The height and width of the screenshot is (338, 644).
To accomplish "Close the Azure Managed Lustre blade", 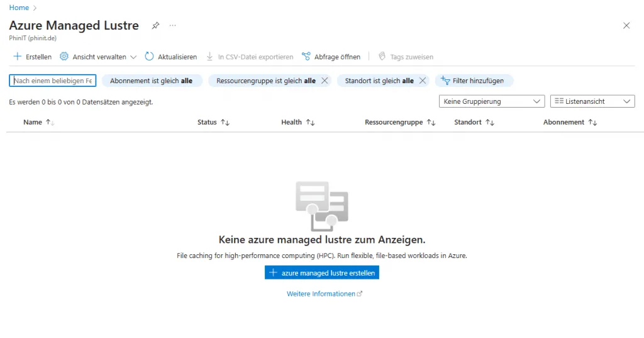I will (x=626, y=26).
